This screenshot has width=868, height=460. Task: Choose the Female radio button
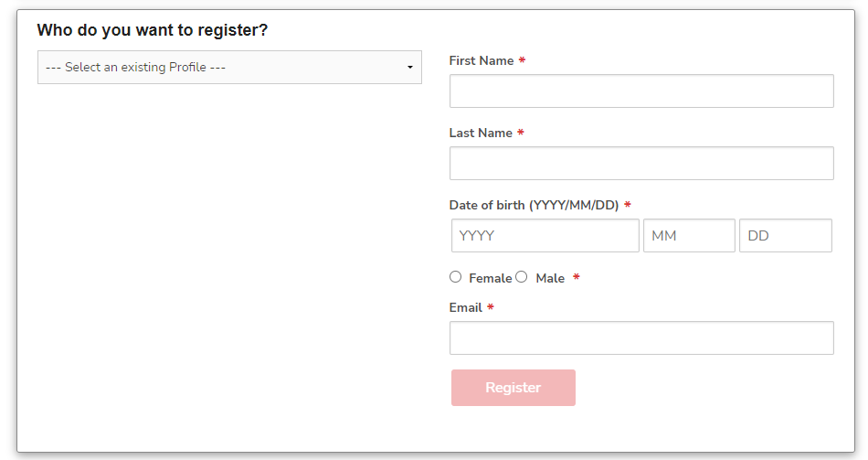(456, 277)
